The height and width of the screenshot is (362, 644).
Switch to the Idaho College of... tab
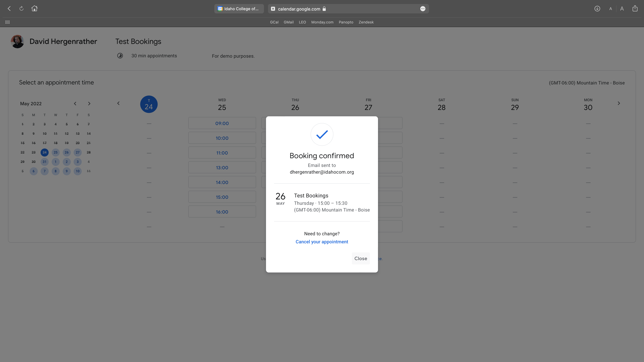click(x=239, y=9)
